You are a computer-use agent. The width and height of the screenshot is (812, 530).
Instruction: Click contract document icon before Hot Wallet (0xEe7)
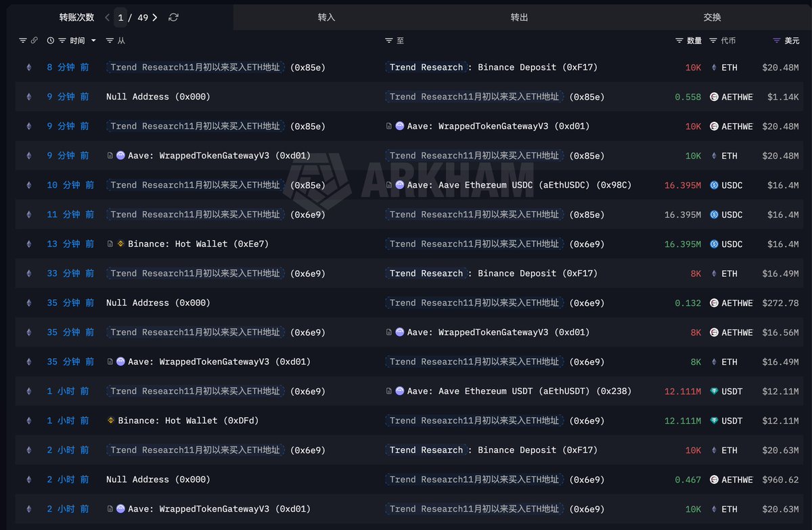coord(110,244)
